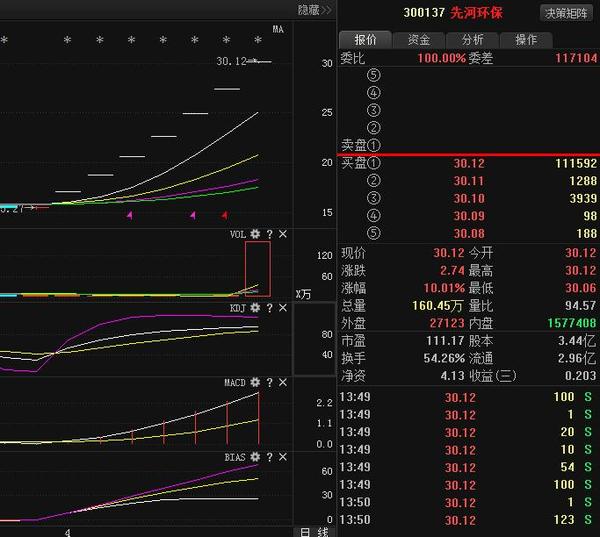Click the 13:49 trade of 20 lots
The height and width of the screenshot is (537, 600).
click(x=466, y=432)
